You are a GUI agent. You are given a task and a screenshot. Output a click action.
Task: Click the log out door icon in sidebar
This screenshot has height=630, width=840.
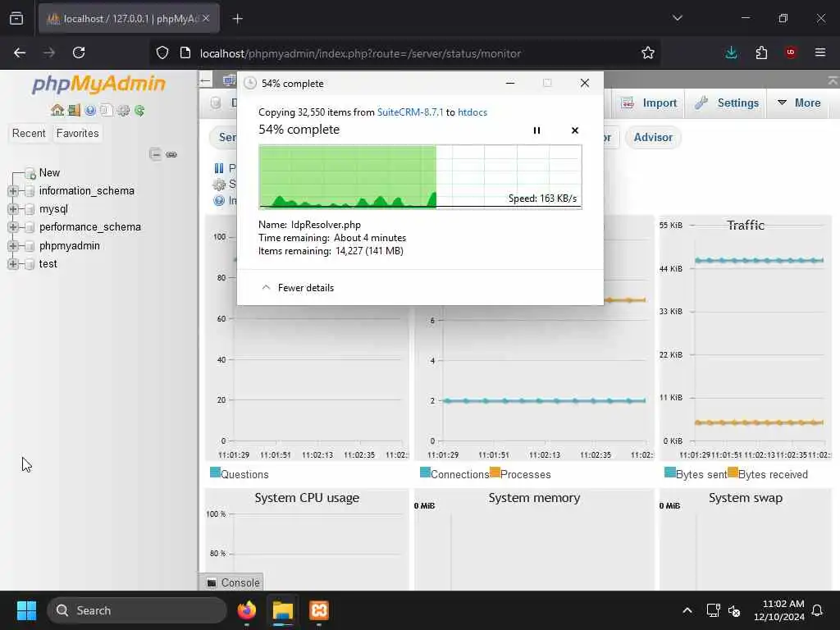(x=74, y=111)
